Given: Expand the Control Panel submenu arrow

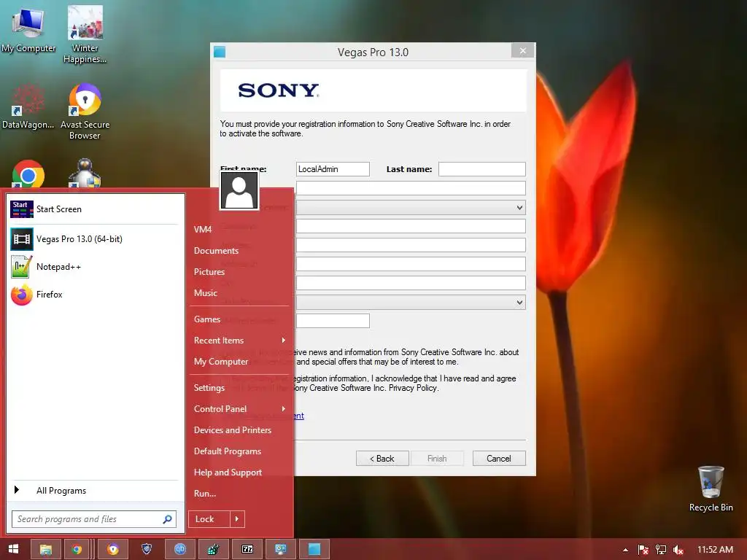Looking at the screenshot, I should (284, 408).
